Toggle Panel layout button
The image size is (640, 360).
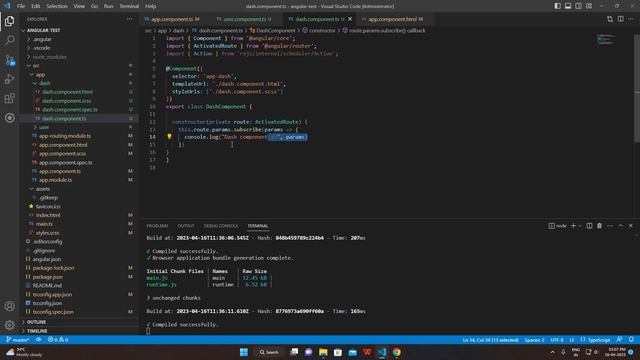(568, 6)
